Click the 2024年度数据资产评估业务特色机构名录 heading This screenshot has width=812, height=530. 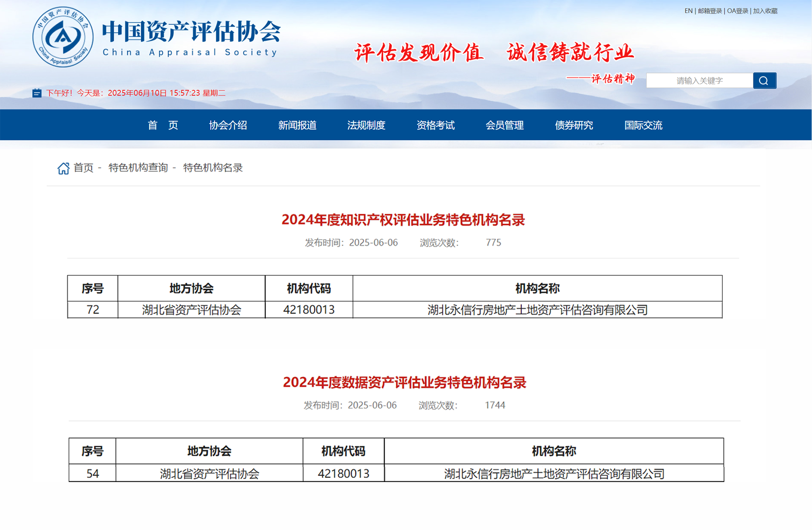click(x=405, y=382)
